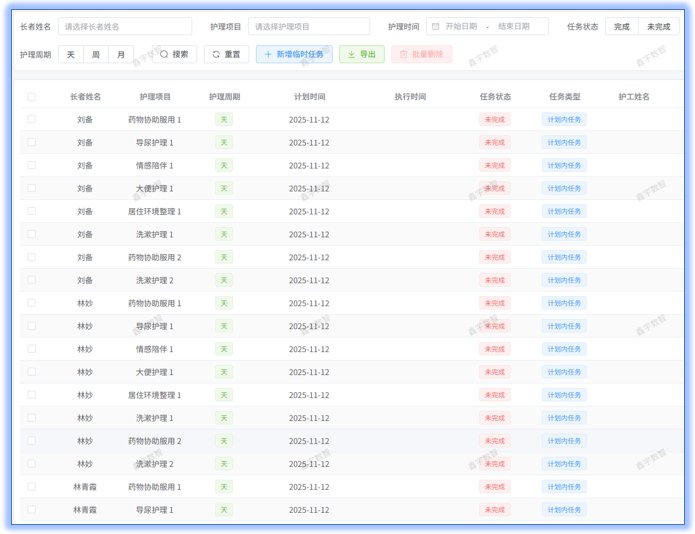Check the box for 刘备 药物协助服用 1
The width and height of the screenshot is (695, 534).
(32, 120)
